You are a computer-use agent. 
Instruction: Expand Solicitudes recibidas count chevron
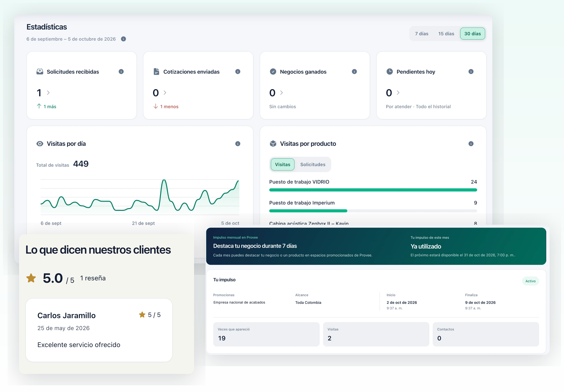coord(48,93)
